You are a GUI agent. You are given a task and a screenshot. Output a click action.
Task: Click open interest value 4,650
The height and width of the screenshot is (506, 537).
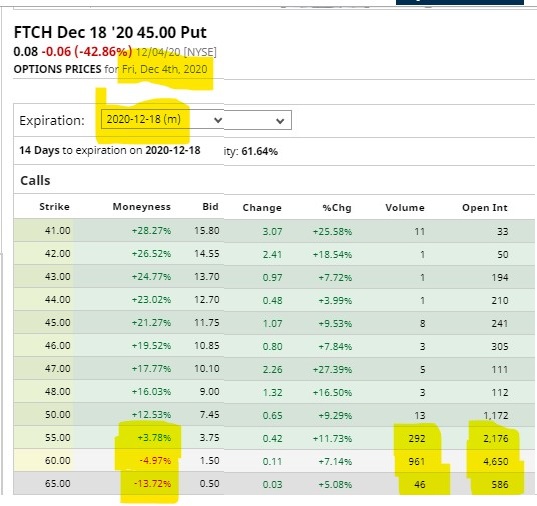(x=496, y=461)
